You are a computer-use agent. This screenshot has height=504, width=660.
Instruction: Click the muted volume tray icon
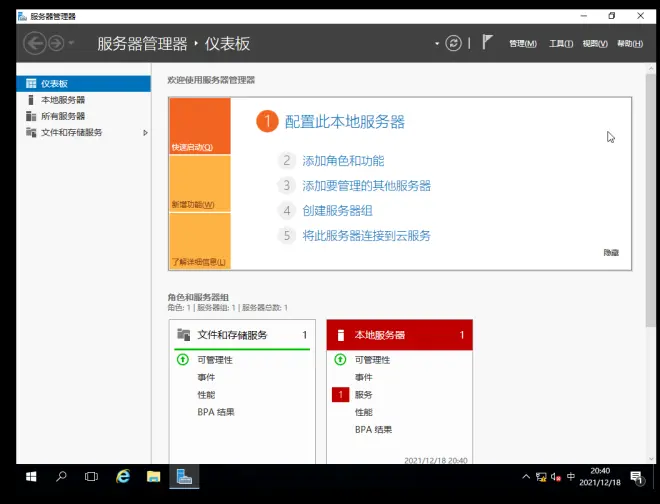pyautogui.click(x=556, y=477)
